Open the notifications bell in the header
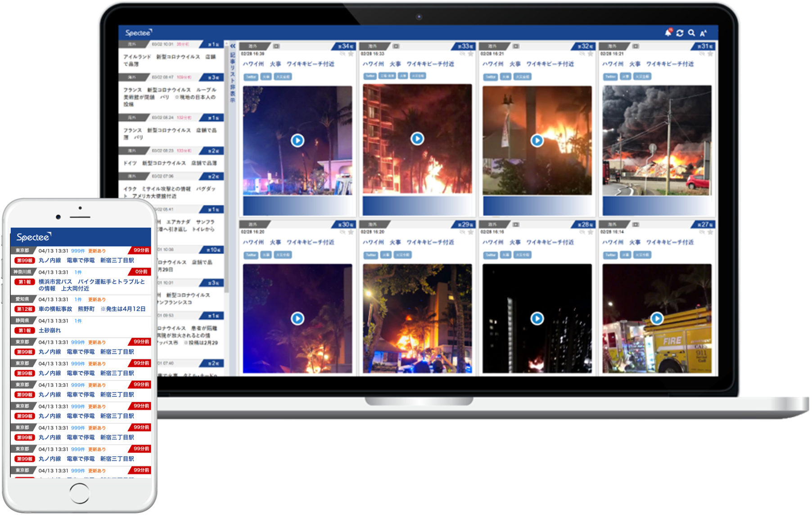812x517 pixels. (x=668, y=32)
